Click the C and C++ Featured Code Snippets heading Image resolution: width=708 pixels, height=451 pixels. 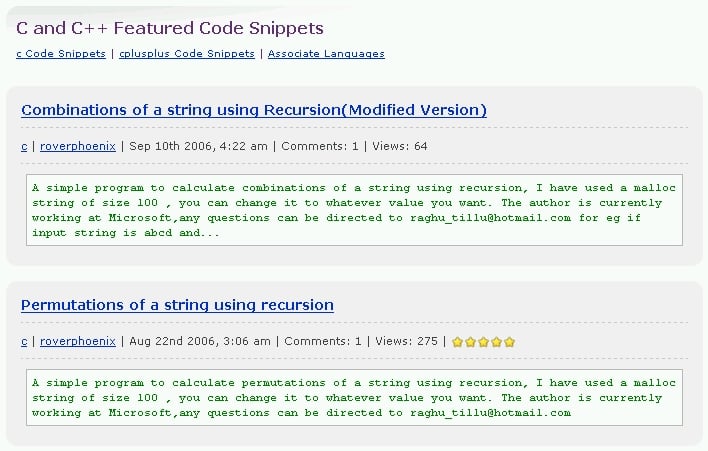pos(170,28)
